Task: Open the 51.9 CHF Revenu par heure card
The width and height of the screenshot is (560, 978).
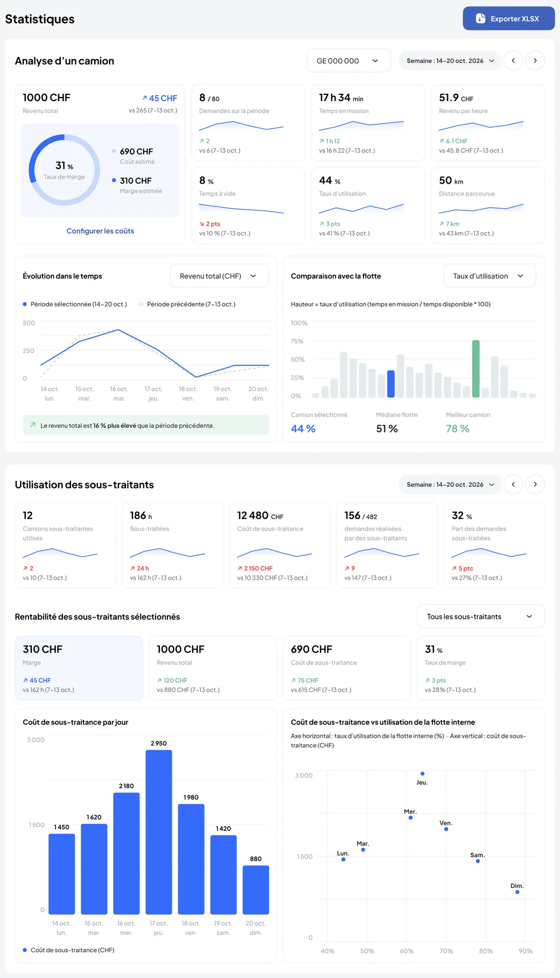Action: tap(488, 123)
